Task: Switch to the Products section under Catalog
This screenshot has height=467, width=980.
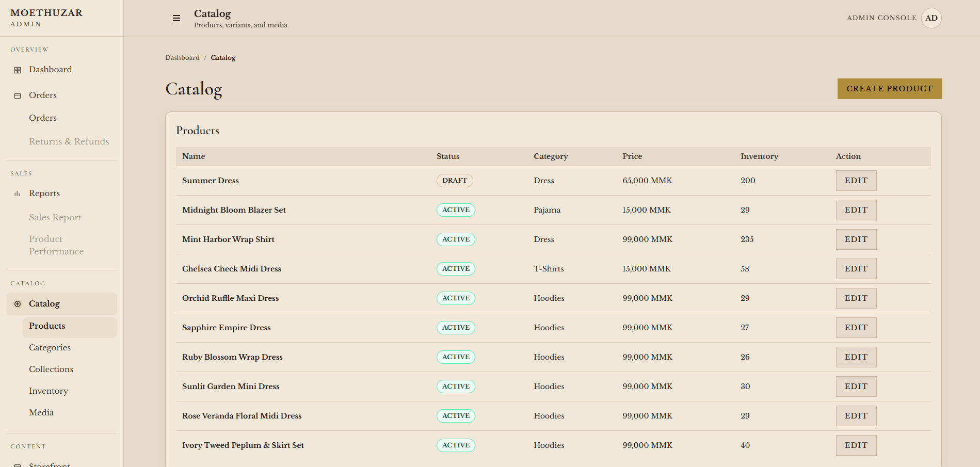Action: [47, 326]
